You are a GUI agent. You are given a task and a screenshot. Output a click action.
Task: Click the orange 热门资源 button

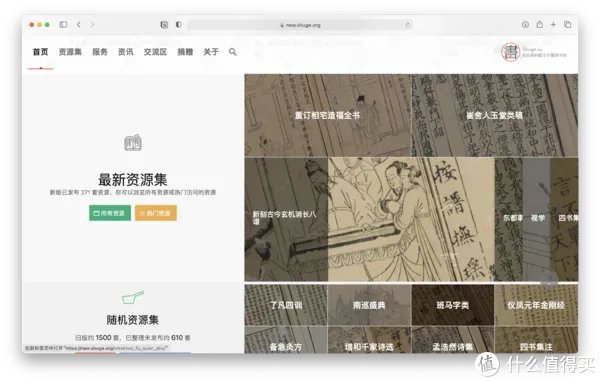[x=156, y=213]
